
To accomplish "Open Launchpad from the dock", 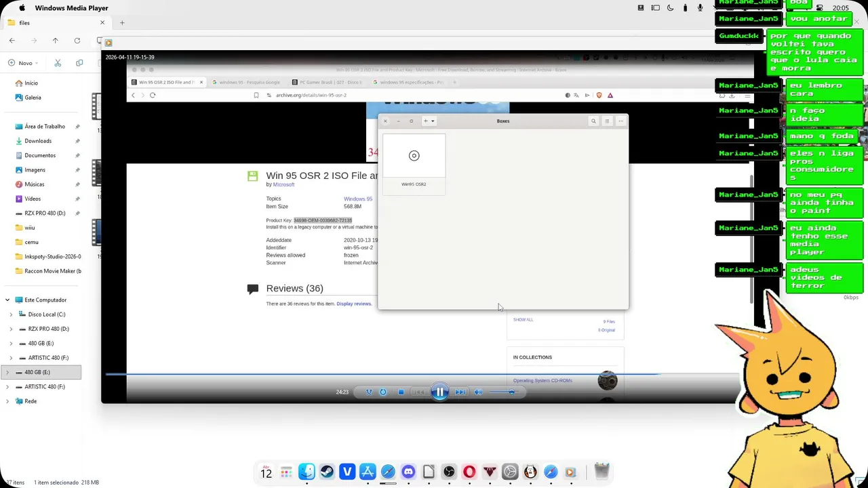I will 287,472.
